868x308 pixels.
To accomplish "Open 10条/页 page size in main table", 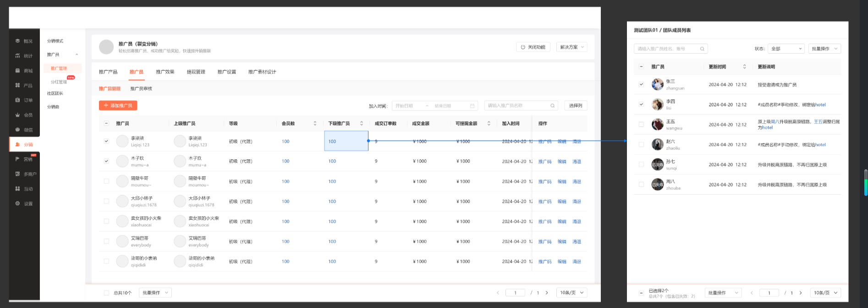I will pos(571,293).
